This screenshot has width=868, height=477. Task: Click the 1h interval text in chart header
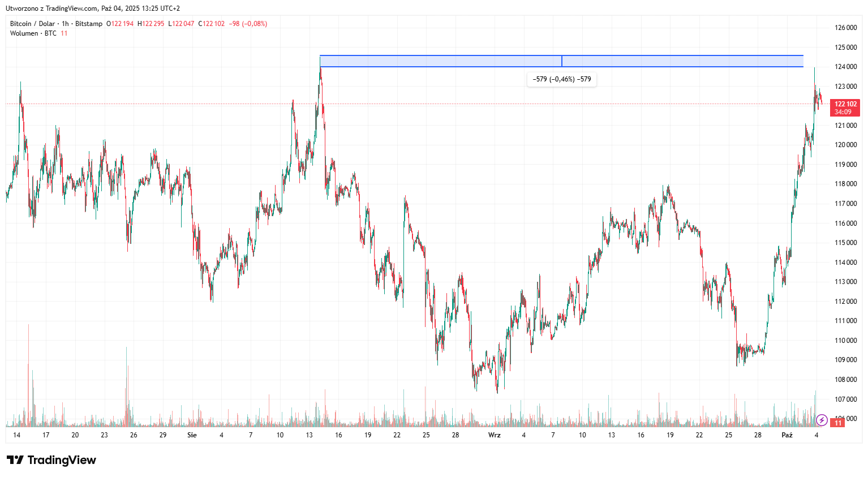point(65,24)
